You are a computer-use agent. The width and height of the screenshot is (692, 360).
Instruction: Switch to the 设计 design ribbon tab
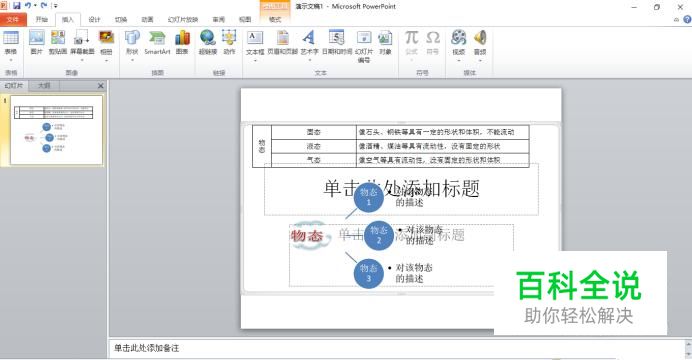click(94, 19)
